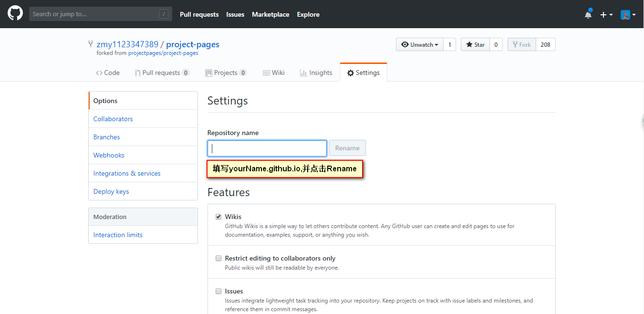644x314 pixels.
Task: Focus the Repository name text field
Action: pyautogui.click(x=267, y=148)
